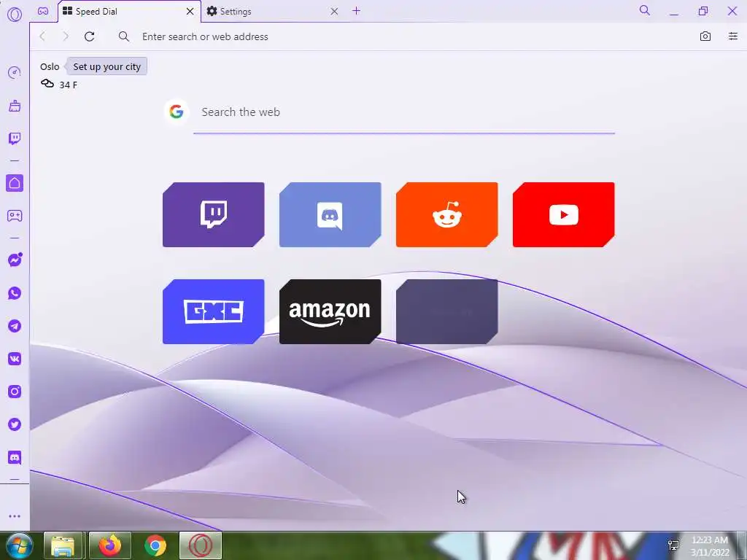Open WhatsApp in sidebar

click(x=15, y=293)
